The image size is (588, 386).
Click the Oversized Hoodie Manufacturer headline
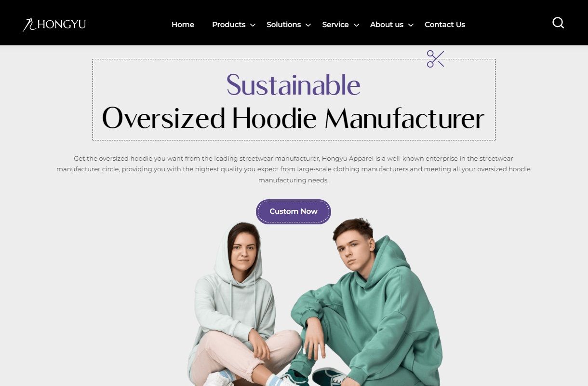click(293, 118)
